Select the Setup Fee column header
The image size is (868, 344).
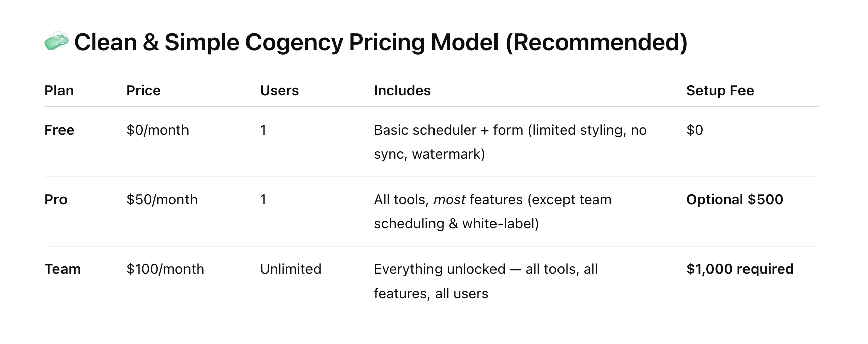pos(719,91)
